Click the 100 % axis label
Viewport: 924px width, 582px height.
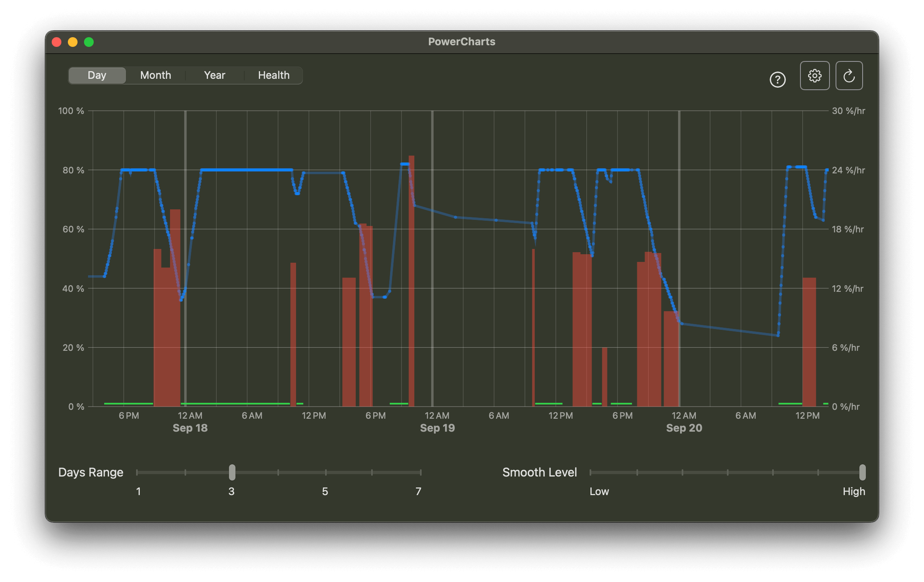(70, 111)
